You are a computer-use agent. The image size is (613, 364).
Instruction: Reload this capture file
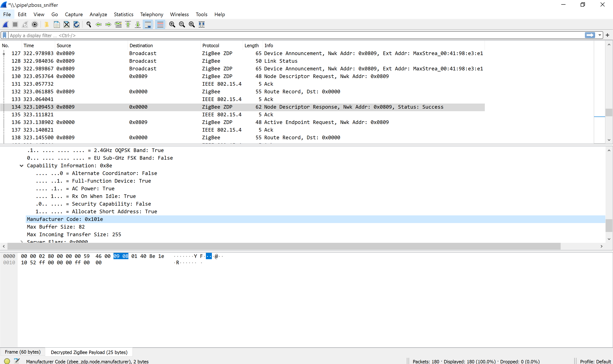[76, 24]
